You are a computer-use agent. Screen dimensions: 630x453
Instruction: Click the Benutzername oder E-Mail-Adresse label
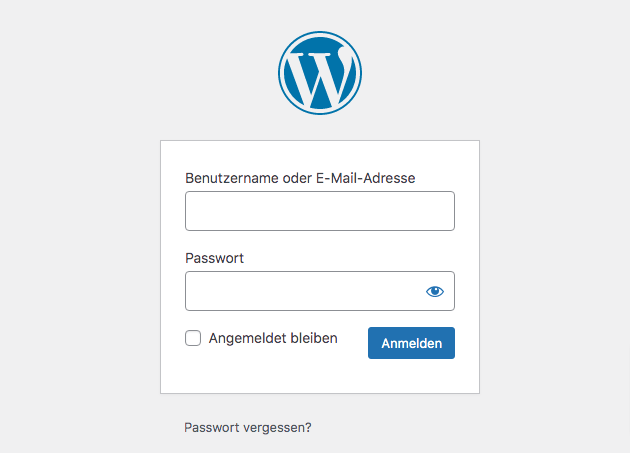click(300, 178)
